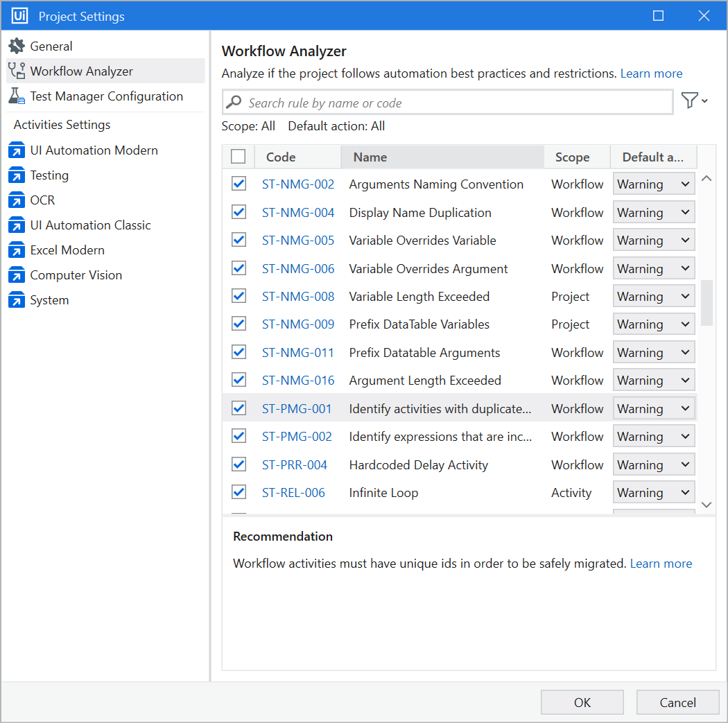
Task: Tick the select-all checkbox in header
Action: point(239,157)
